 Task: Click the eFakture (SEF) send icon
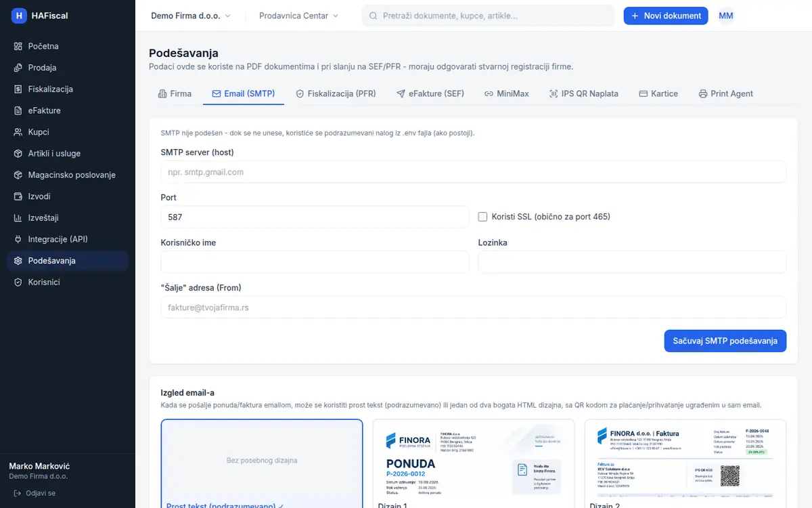tap(401, 94)
